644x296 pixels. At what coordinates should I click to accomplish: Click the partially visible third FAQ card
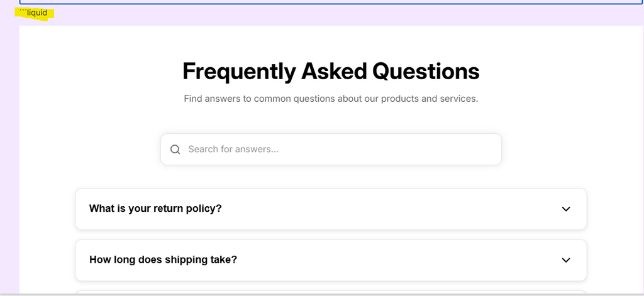coord(331,292)
